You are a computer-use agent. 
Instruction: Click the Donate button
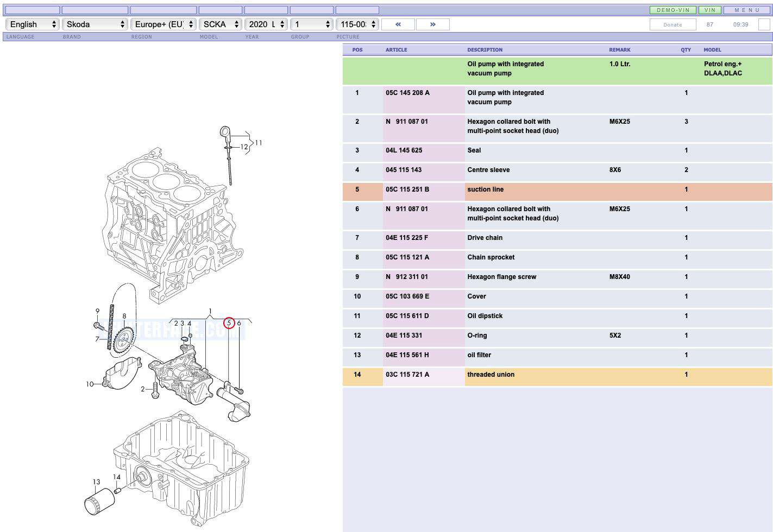(673, 24)
